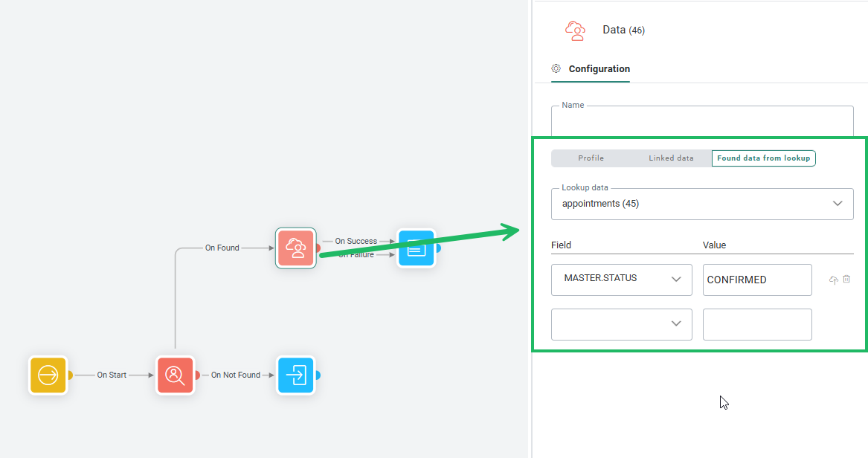Select the Linked data option

coord(671,158)
